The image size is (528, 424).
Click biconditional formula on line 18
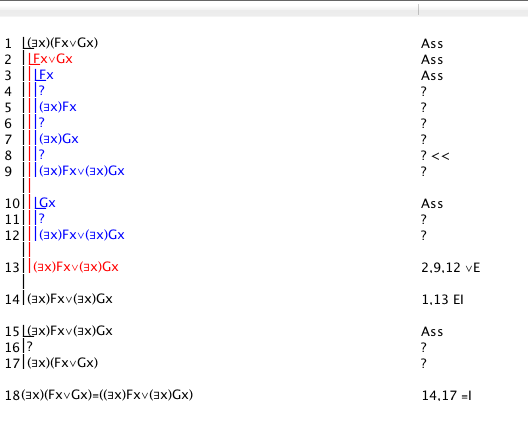[x=107, y=395]
